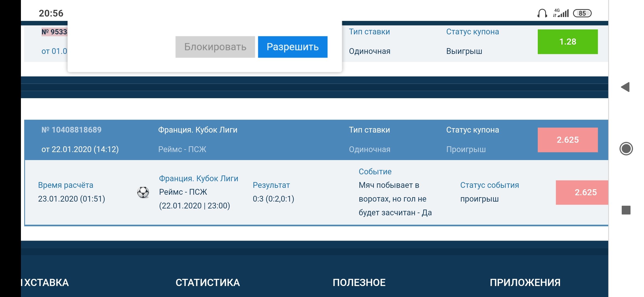Tap the battery level 85 indicator
Screen dimensions: 644x297
coord(582,13)
